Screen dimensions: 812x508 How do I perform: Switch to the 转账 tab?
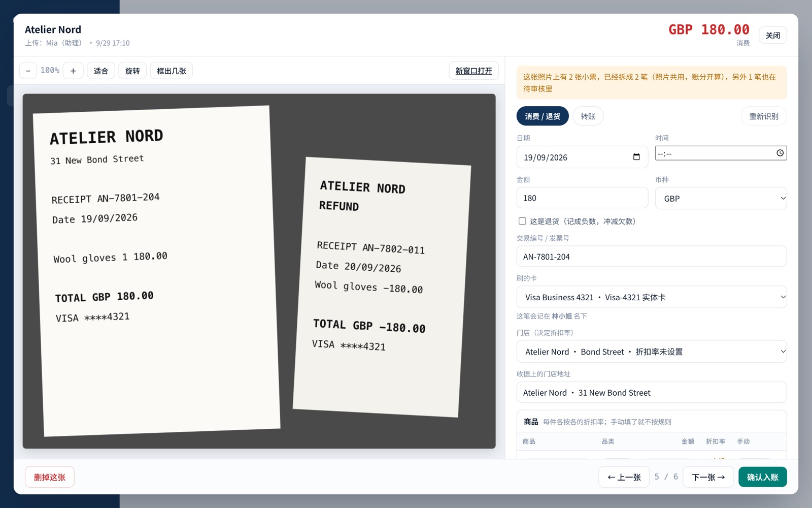click(588, 116)
